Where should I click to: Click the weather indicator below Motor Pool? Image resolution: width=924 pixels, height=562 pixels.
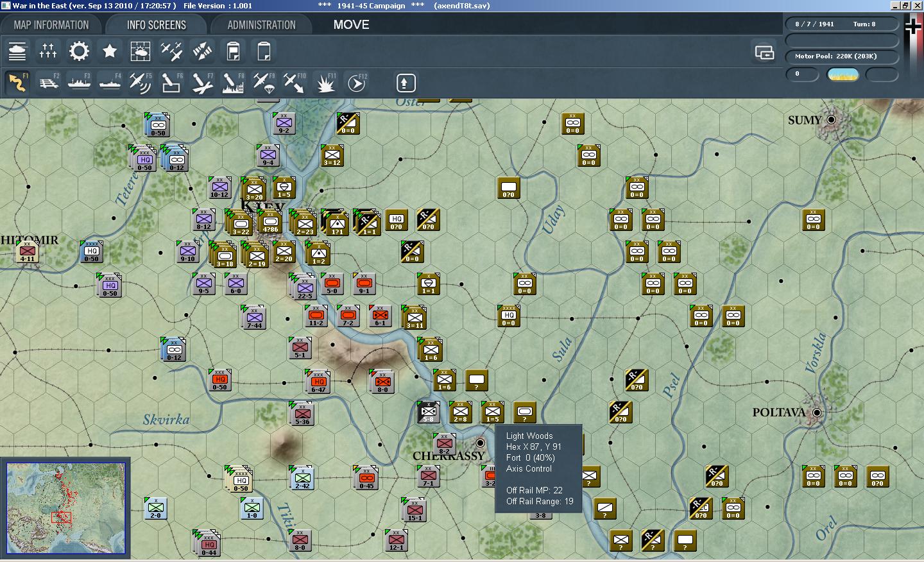[843, 74]
